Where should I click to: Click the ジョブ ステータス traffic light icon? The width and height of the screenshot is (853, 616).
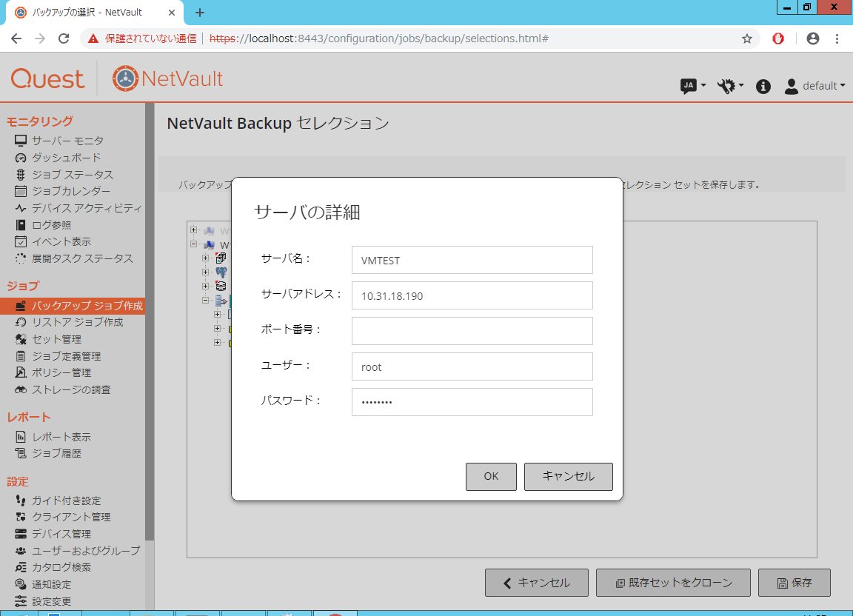pyautogui.click(x=21, y=175)
